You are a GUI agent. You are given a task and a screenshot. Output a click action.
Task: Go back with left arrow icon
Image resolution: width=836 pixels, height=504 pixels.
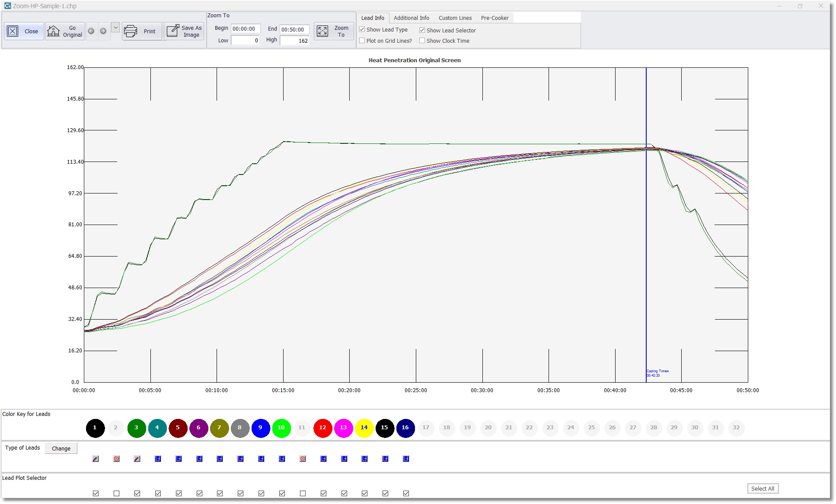pos(91,31)
